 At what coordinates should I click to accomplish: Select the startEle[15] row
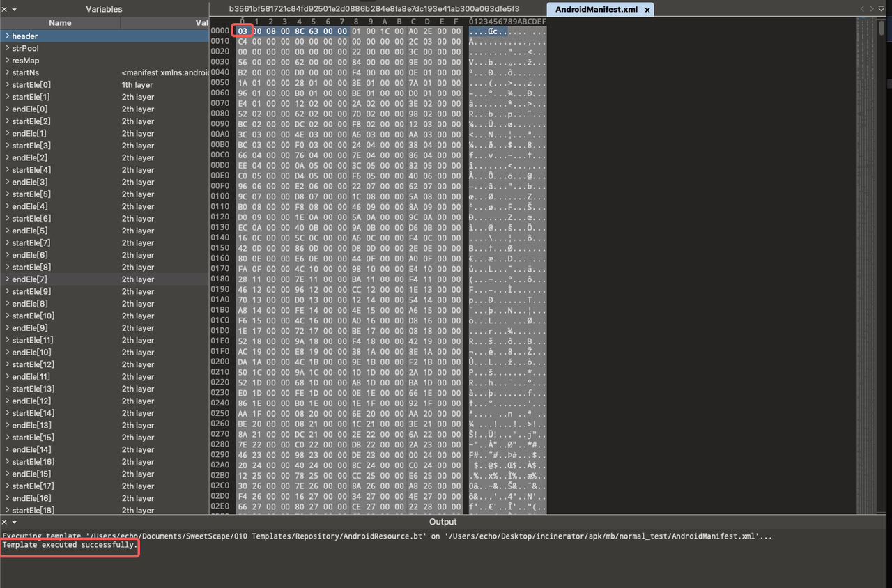105,438
